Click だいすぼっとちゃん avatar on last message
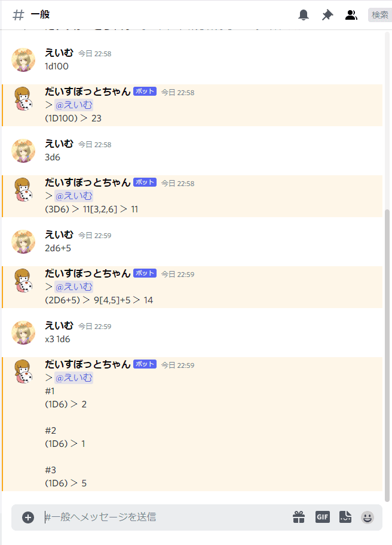 [x=23, y=372]
